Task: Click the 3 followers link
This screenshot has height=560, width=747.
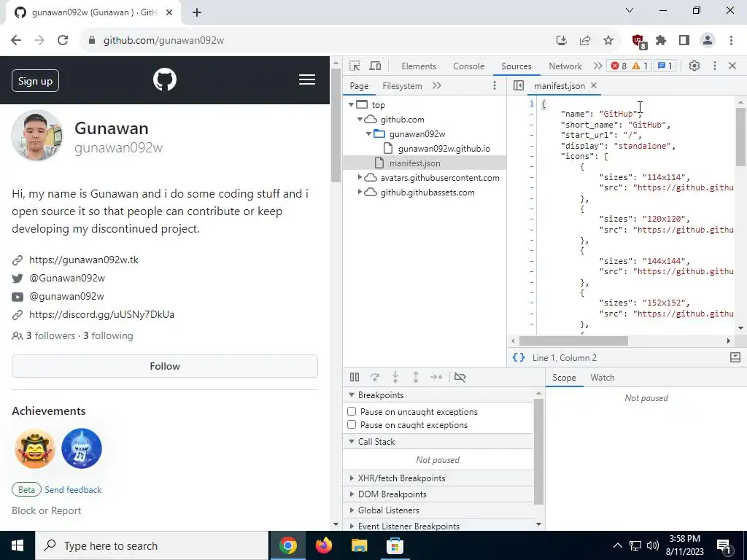Action: (x=50, y=335)
